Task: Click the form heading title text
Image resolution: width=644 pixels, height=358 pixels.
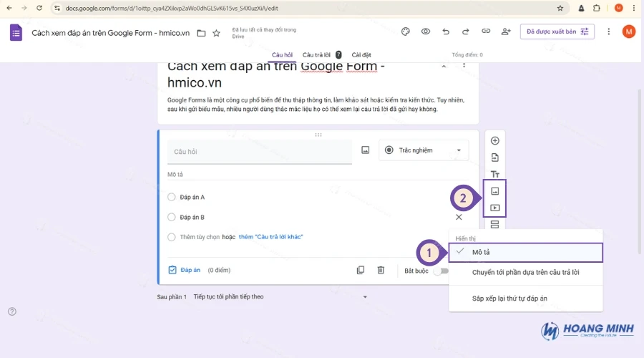Action: [x=276, y=74]
